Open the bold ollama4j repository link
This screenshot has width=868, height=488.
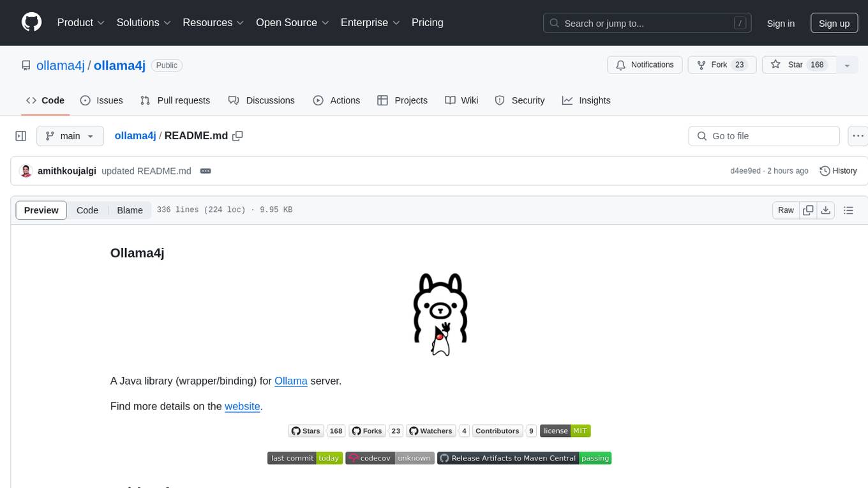[119, 65]
